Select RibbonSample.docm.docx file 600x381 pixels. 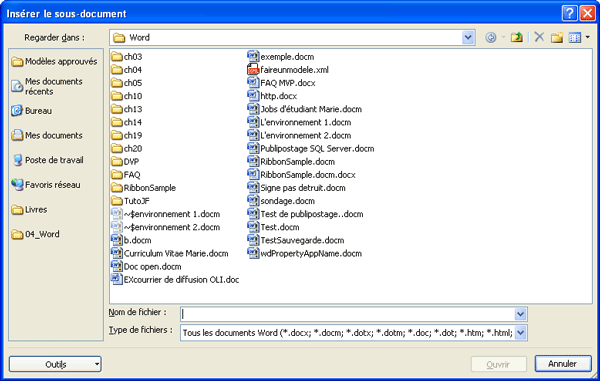pos(302,175)
